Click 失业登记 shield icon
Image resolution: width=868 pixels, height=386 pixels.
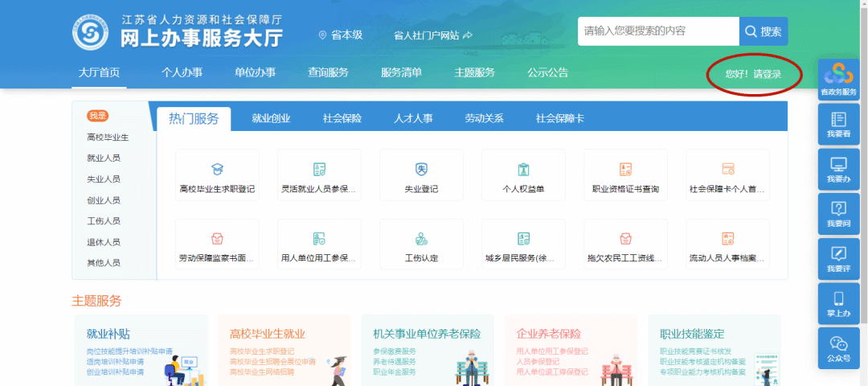point(421,169)
